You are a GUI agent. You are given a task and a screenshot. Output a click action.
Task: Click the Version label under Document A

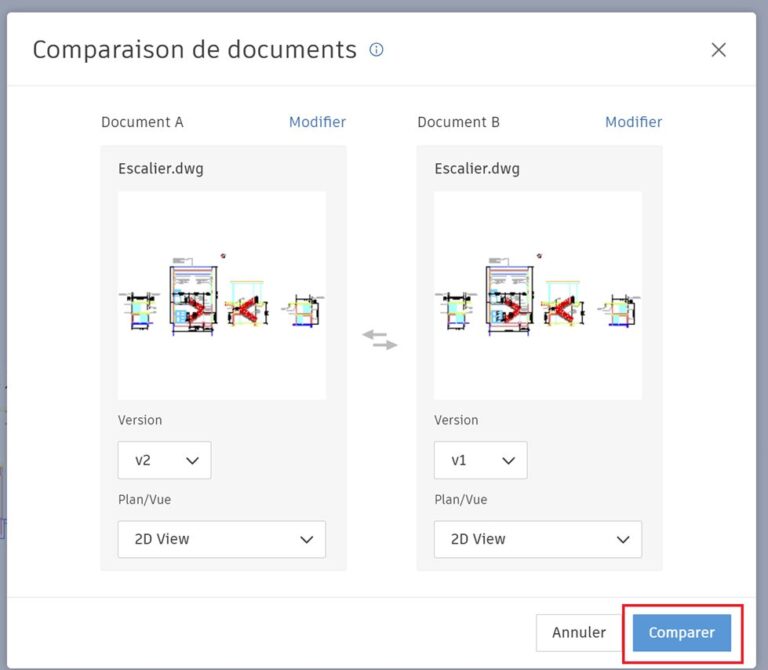[x=140, y=420]
